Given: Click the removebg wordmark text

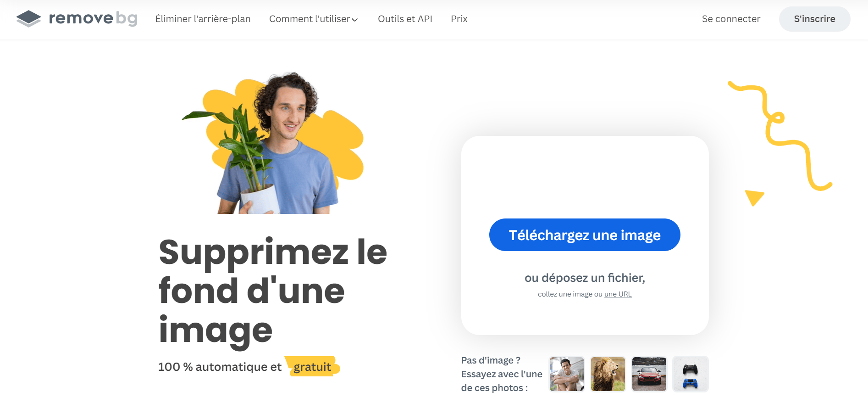Looking at the screenshot, I should click(x=93, y=18).
